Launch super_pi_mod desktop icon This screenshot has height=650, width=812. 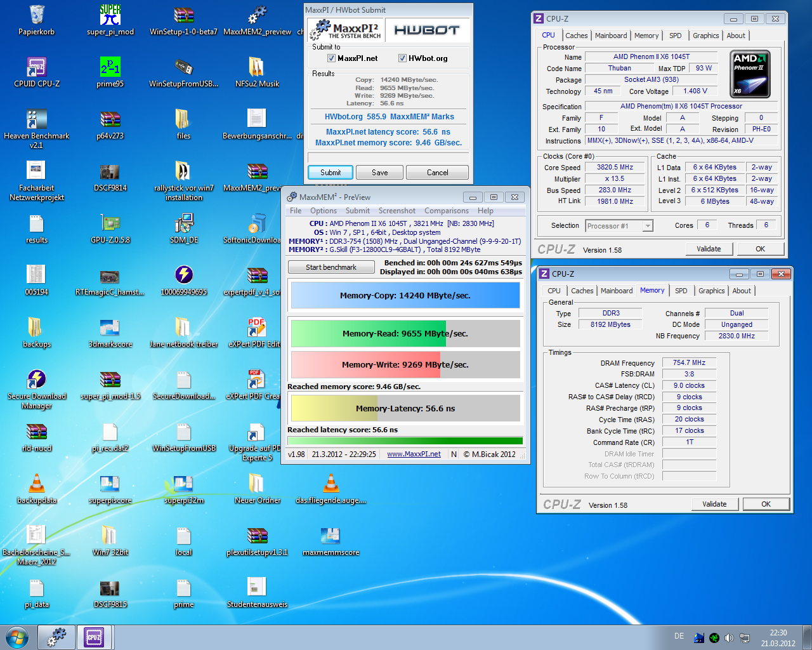(x=110, y=20)
